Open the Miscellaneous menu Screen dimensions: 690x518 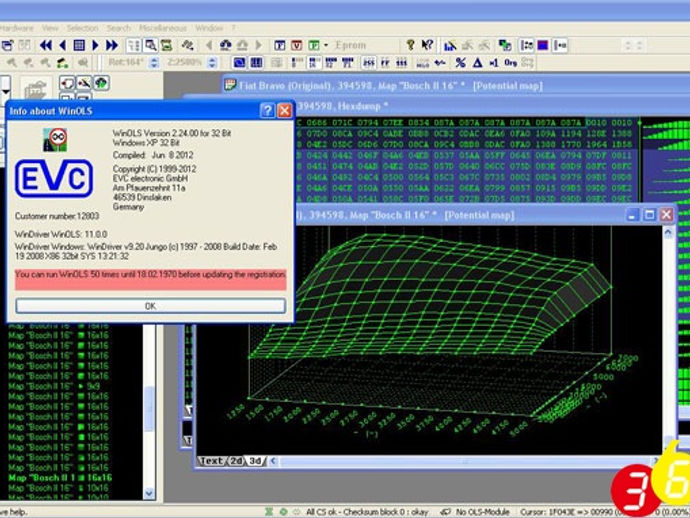(163, 28)
